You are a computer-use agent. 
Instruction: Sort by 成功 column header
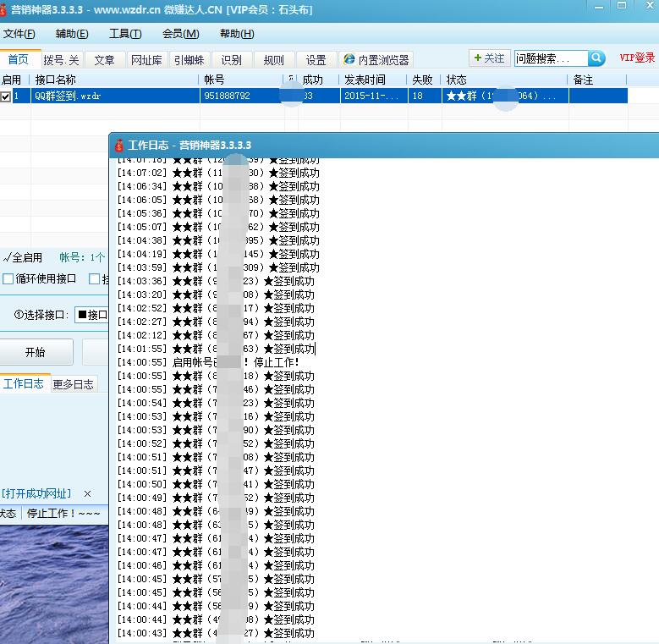click(319, 80)
